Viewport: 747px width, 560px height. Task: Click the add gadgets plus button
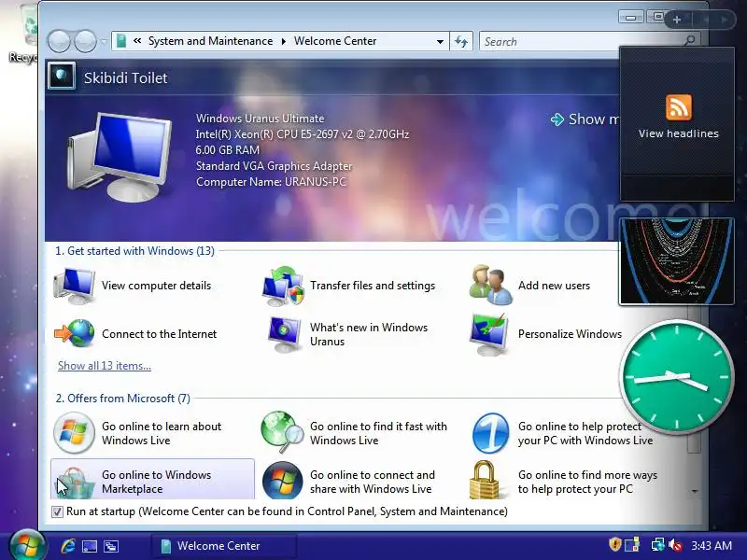coord(676,20)
